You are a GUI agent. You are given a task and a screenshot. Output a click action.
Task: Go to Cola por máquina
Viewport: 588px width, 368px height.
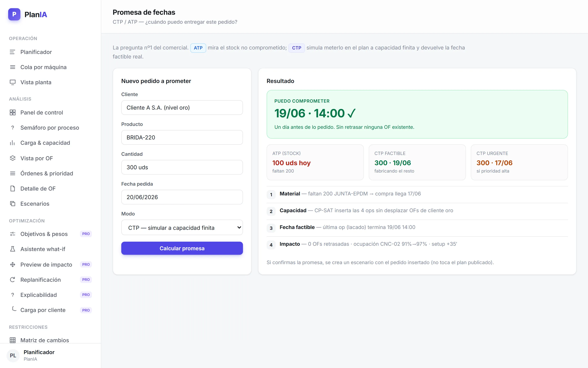coord(50,67)
